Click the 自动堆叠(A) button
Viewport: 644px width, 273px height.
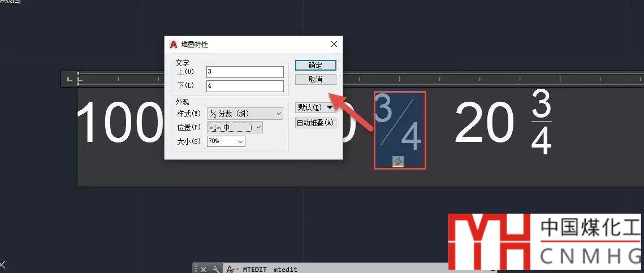[315, 123]
